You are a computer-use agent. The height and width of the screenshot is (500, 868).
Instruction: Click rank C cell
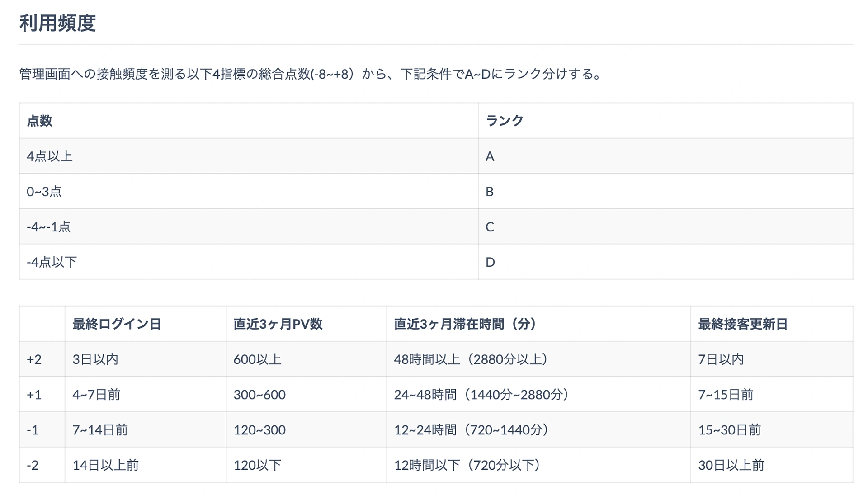click(x=665, y=226)
